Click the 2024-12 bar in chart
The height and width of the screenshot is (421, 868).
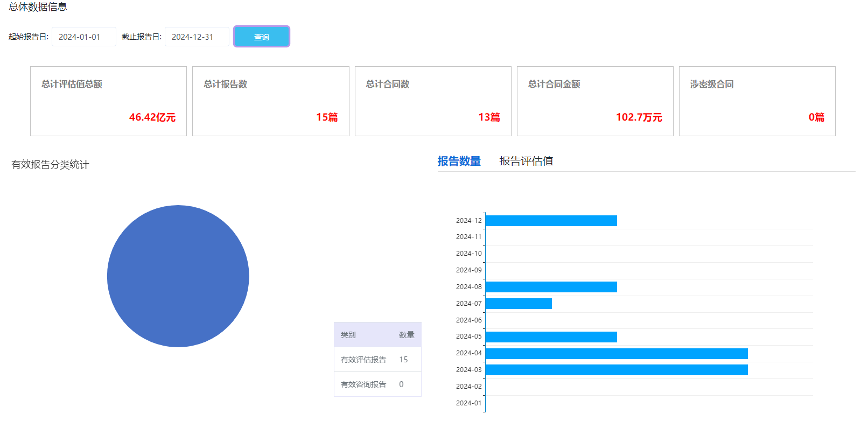point(551,221)
